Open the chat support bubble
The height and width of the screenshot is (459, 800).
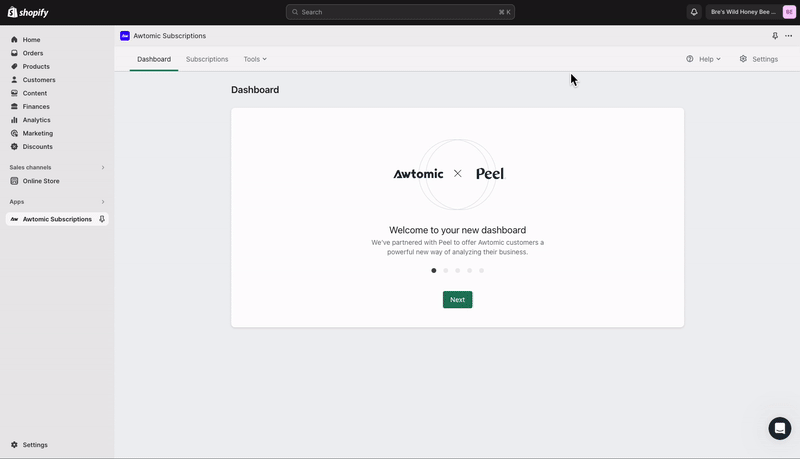[x=780, y=428]
